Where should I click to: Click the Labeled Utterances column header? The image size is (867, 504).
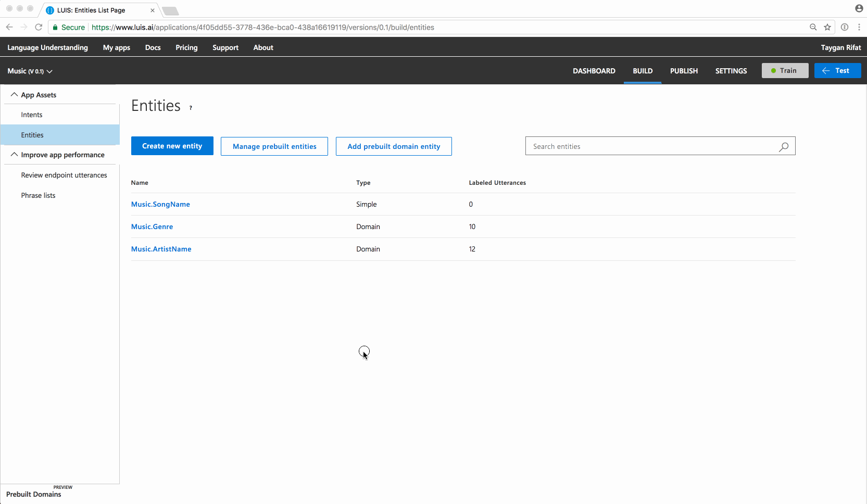[497, 183]
